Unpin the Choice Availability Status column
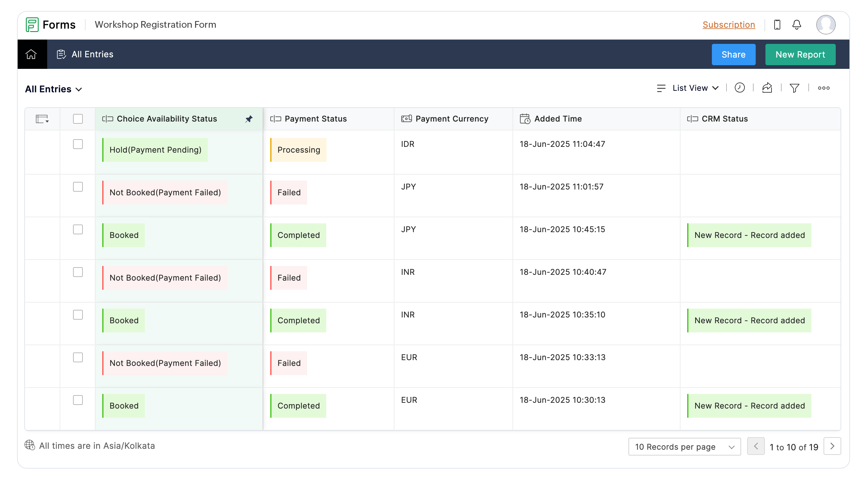 click(x=249, y=119)
